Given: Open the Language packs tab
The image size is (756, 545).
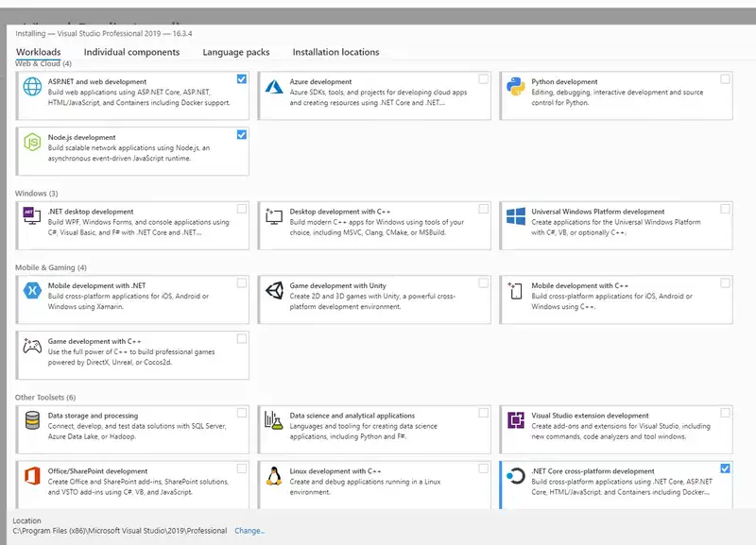Looking at the screenshot, I should click(x=235, y=52).
